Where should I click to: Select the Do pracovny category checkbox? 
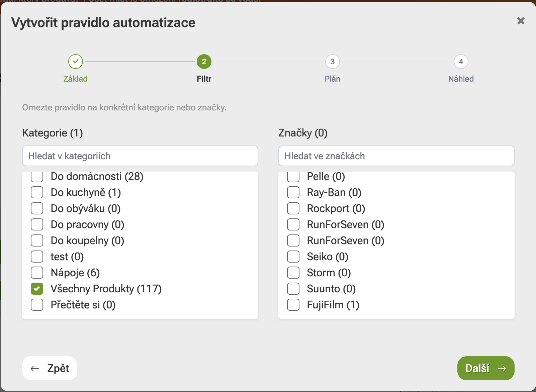coord(37,224)
